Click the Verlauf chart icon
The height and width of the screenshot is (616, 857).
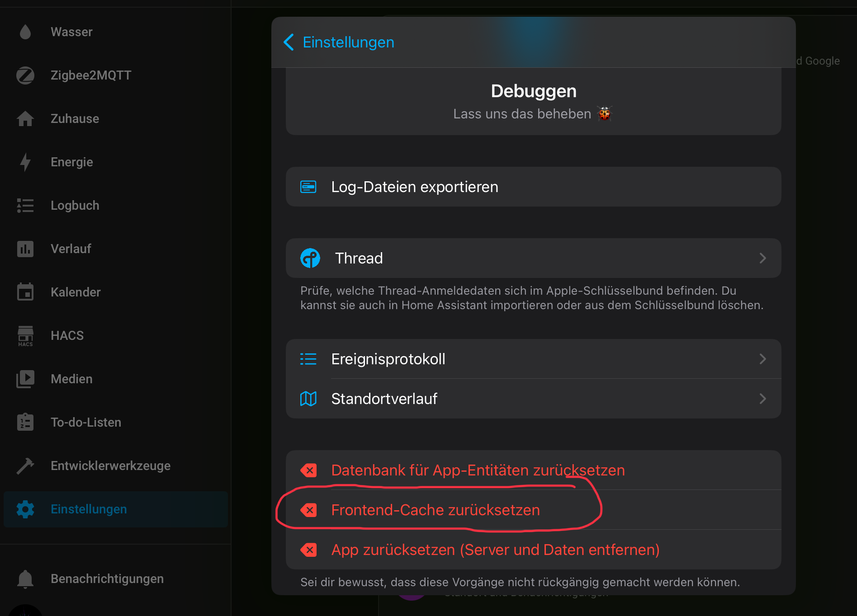click(x=25, y=249)
